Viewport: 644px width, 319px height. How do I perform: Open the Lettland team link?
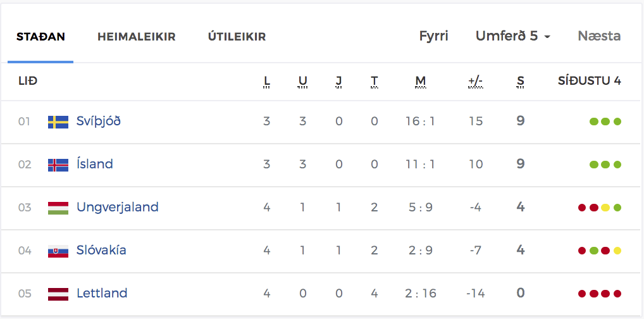click(x=102, y=294)
